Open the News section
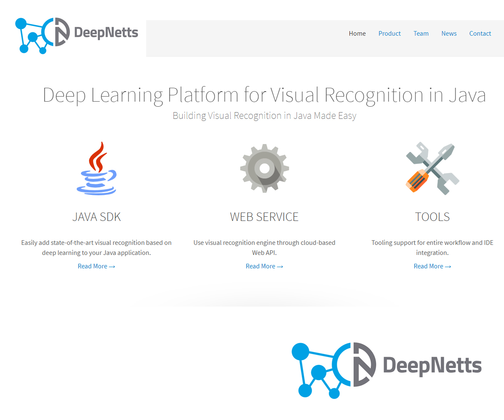This screenshot has width=504, height=420. [449, 34]
